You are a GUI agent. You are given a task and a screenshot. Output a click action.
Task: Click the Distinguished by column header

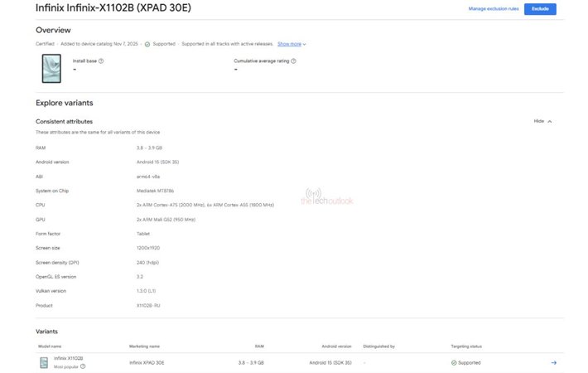point(378,346)
